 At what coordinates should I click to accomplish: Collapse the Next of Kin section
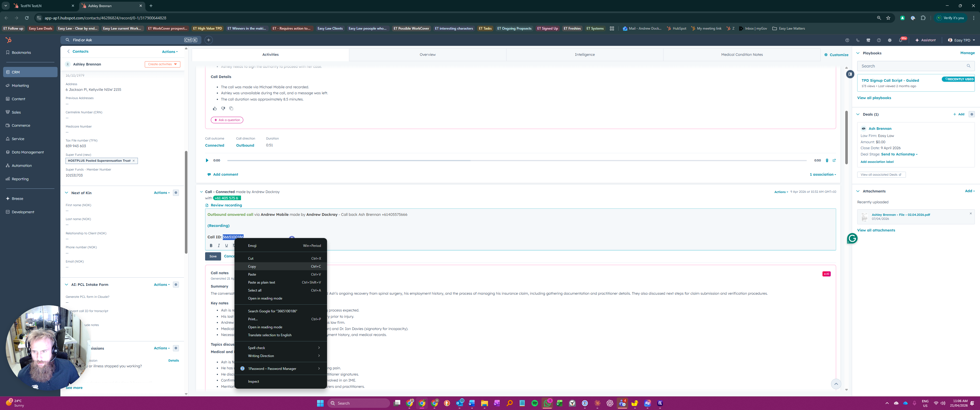tap(67, 193)
